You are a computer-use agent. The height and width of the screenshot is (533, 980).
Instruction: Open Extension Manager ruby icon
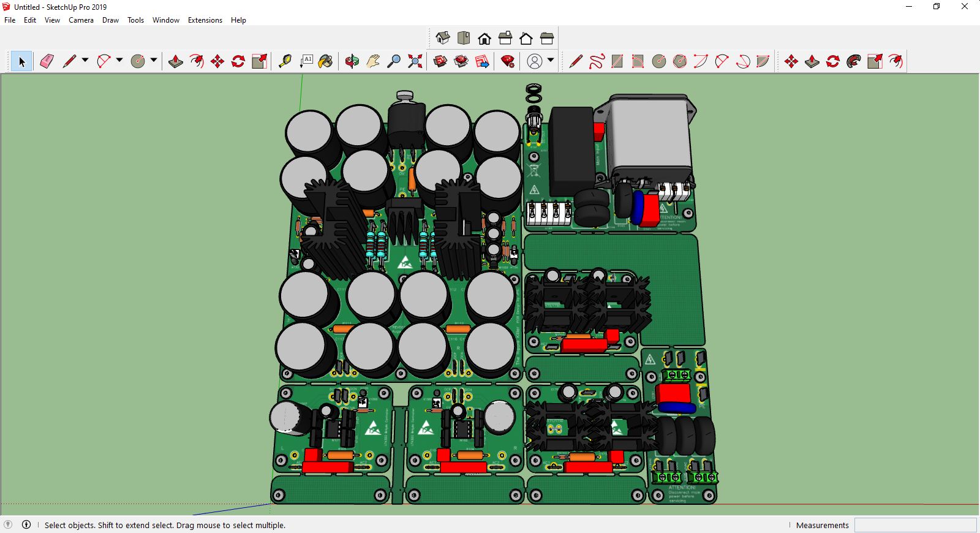[508, 61]
